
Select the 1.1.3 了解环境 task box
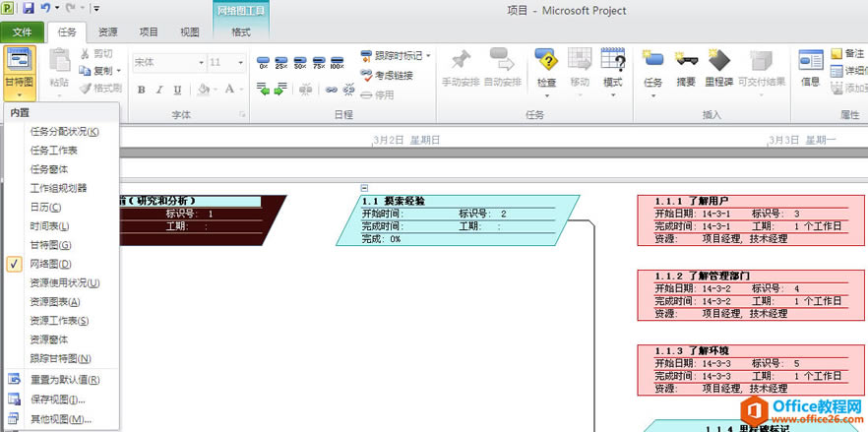point(751,370)
